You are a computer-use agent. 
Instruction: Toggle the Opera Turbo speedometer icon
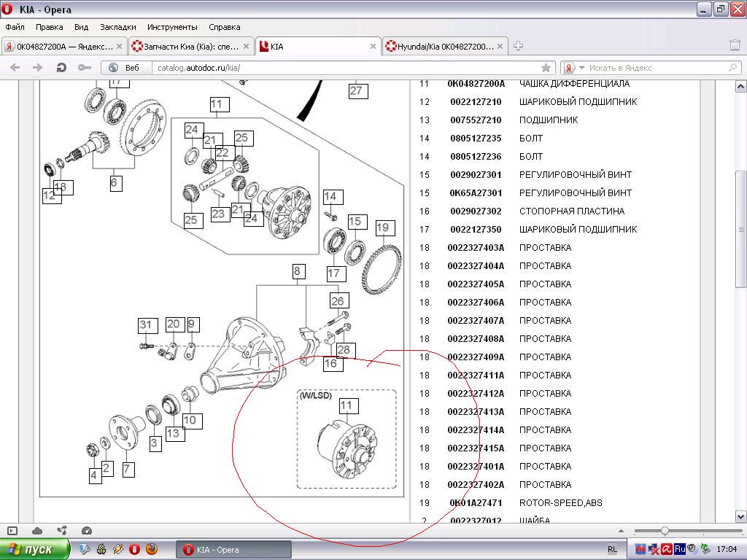tap(87, 531)
